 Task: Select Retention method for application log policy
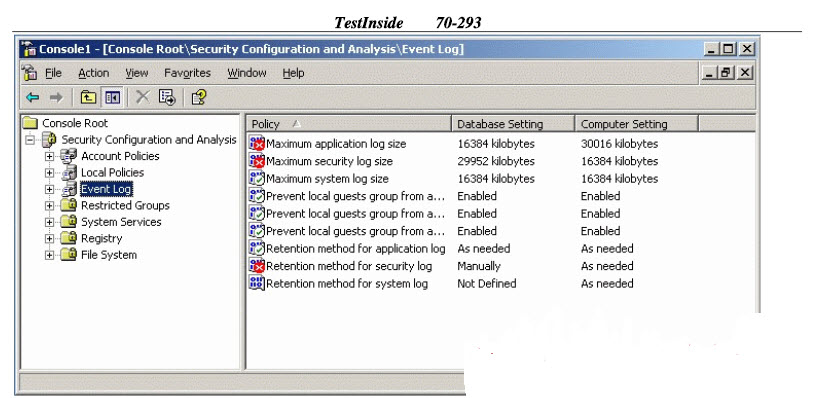click(356, 248)
